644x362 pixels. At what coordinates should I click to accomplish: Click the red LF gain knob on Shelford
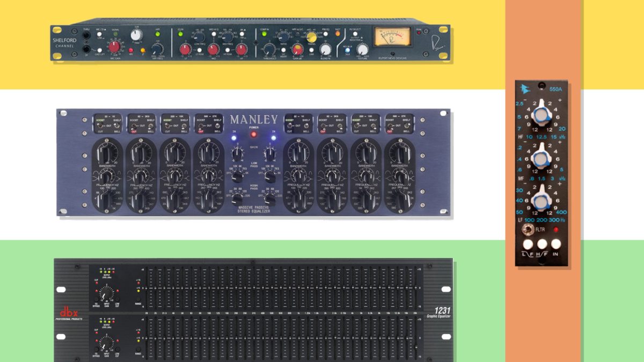(185, 49)
